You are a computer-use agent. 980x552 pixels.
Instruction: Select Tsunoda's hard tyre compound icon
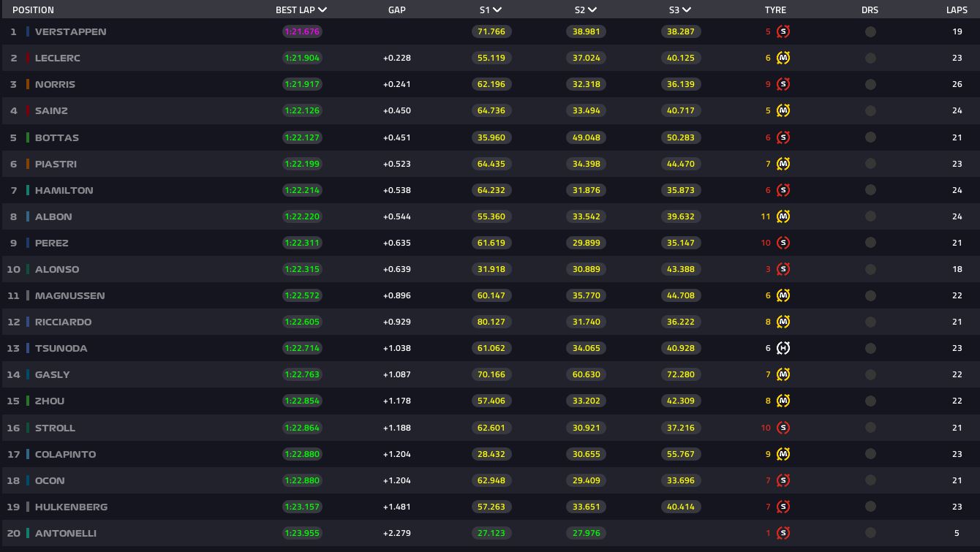(x=783, y=348)
